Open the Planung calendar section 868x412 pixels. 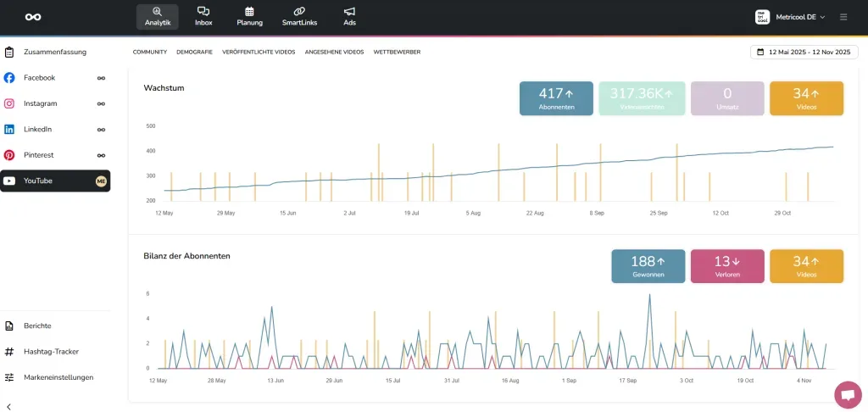[249, 17]
